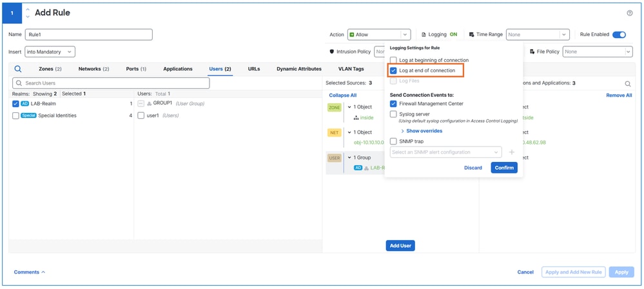The height and width of the screenshot is (289, 644).
Task: Click the AD badge in selected sources
Action: pos(358,168)
